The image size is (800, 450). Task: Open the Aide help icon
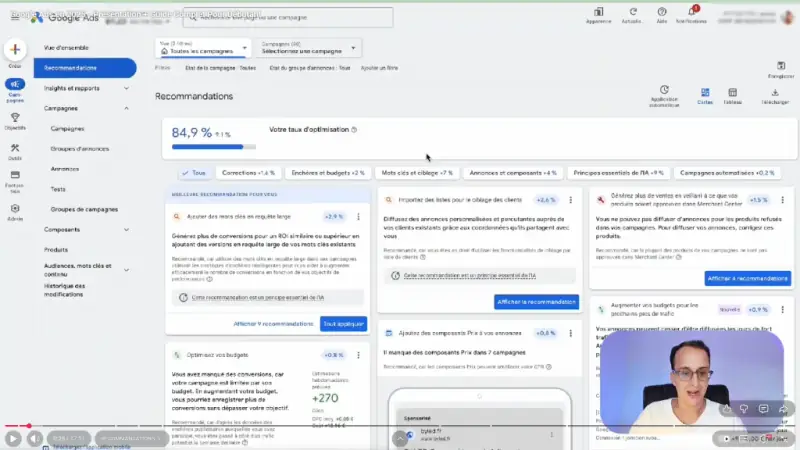click(662, 12)
